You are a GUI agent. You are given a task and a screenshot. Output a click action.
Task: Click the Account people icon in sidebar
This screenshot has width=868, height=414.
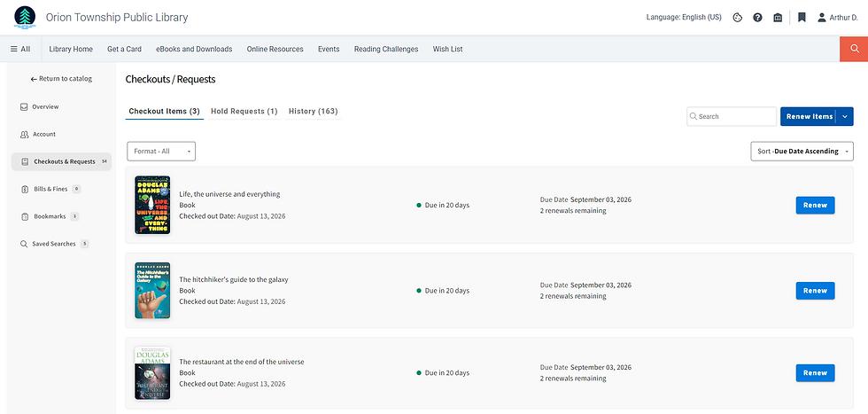[x=24, y=134]
